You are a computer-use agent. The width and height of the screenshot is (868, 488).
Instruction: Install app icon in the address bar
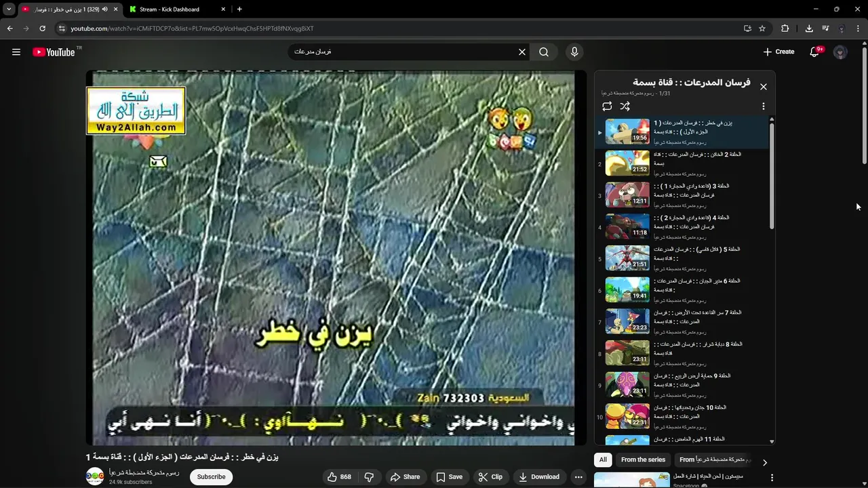(747, 28)
